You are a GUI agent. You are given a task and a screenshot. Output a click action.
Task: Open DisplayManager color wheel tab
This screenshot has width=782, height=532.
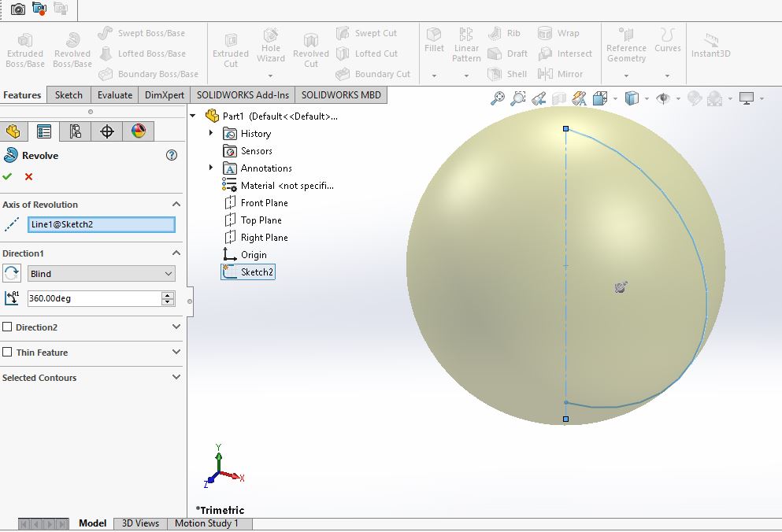[138, 131]
